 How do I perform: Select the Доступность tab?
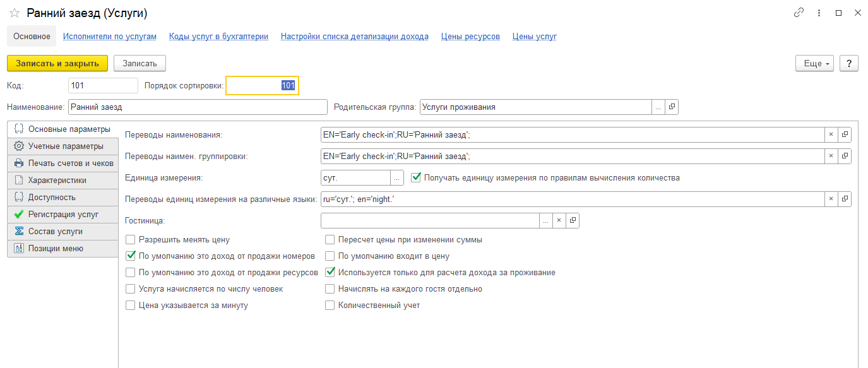coord(62,198)
